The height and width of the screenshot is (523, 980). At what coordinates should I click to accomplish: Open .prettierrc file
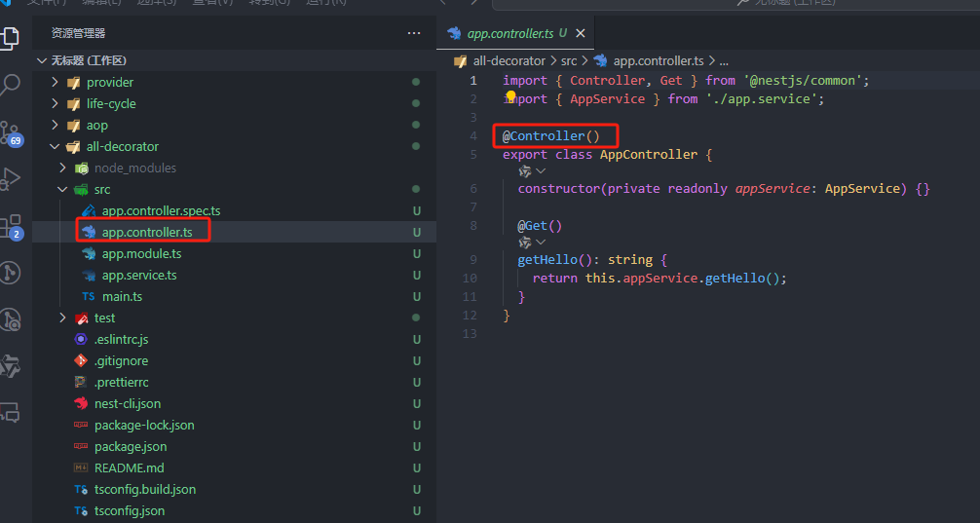coord(121,383)
